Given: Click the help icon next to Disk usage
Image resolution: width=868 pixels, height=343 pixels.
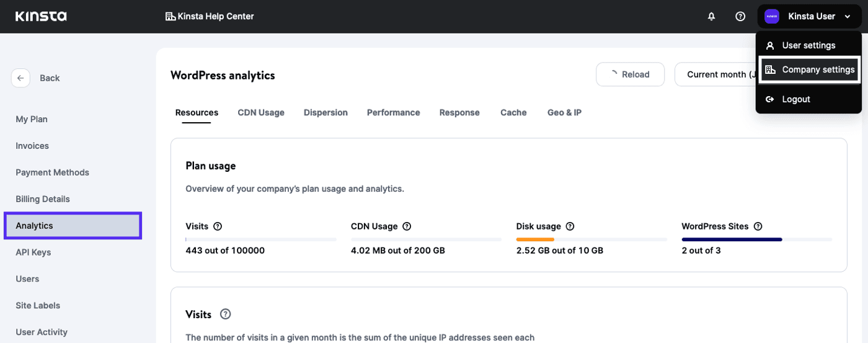Looking at the screenshot, I should 570,226.
